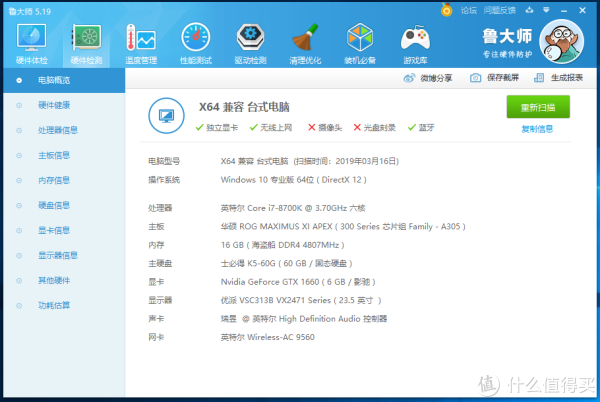Screen dimensions: 600x402
Task: Switch to 处理器信息 in the sidebar
Action: [x=58, y=130]
